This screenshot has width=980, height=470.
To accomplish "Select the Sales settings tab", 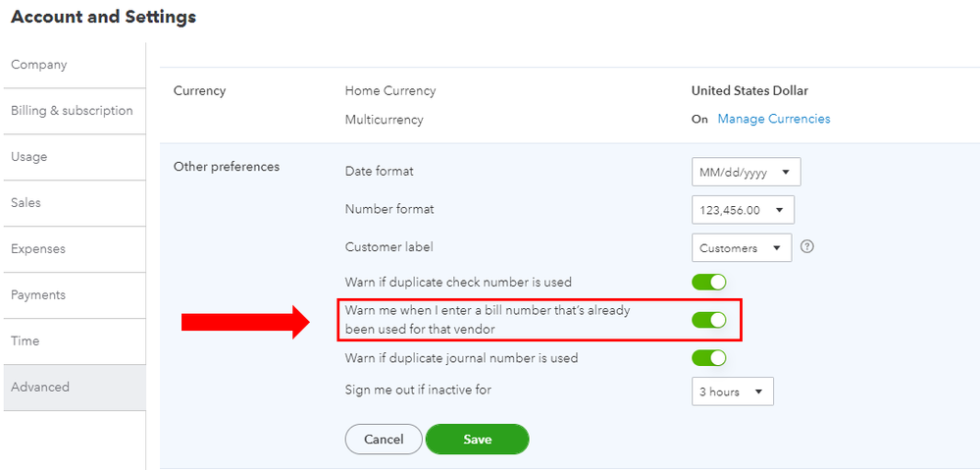I will coord(26,203).
